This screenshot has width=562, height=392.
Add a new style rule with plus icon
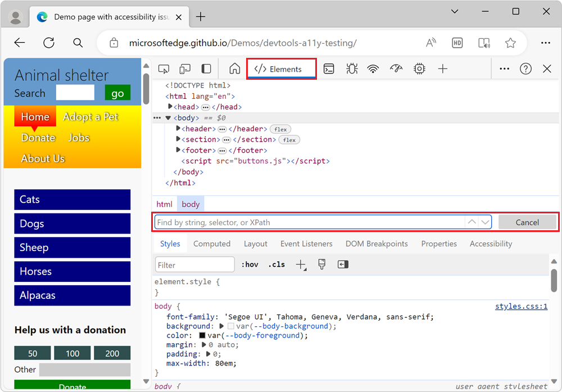301,264
